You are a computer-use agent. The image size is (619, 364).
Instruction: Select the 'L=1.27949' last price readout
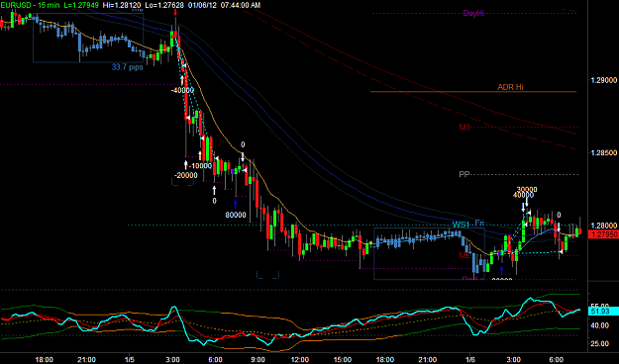(x=82, y=5)
